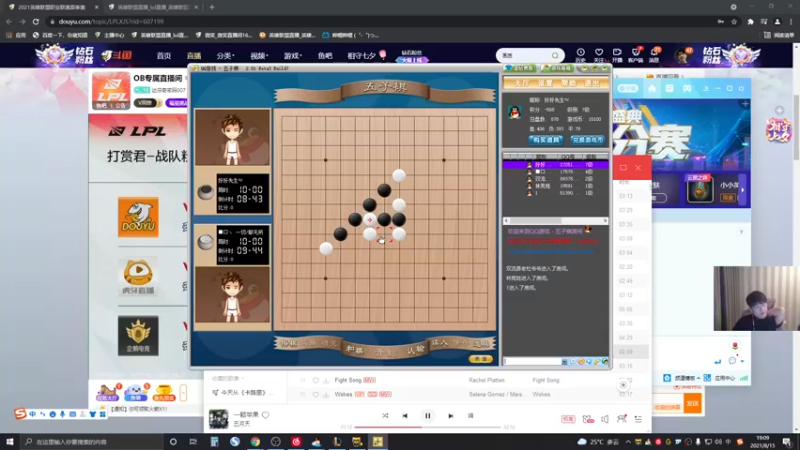Click the QQ penguin avatar in player info
The image size is (800, 450).
click(x=514, y=112)
